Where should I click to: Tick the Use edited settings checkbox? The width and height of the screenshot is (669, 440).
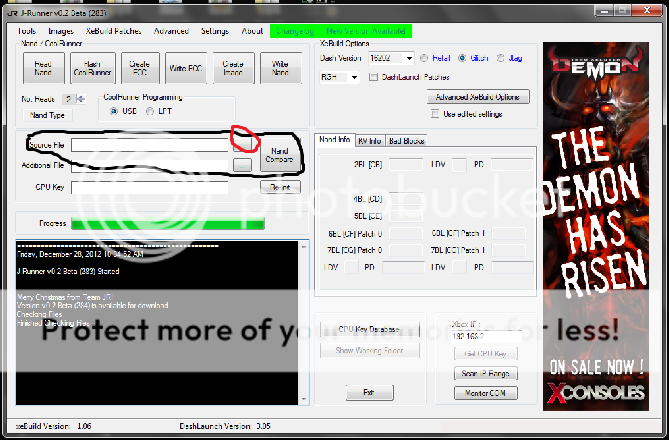click(435, 114)
